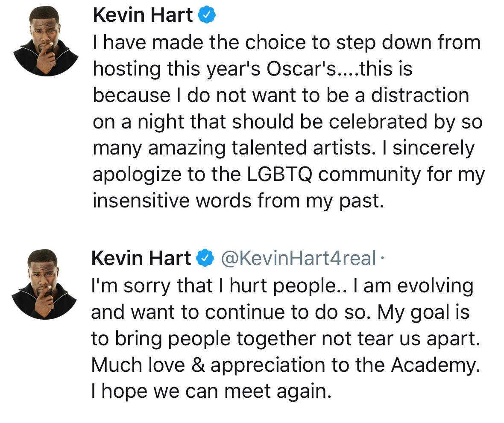
Task: Click the word 'evolving' in the second tweet
Action: pos(435,286)
